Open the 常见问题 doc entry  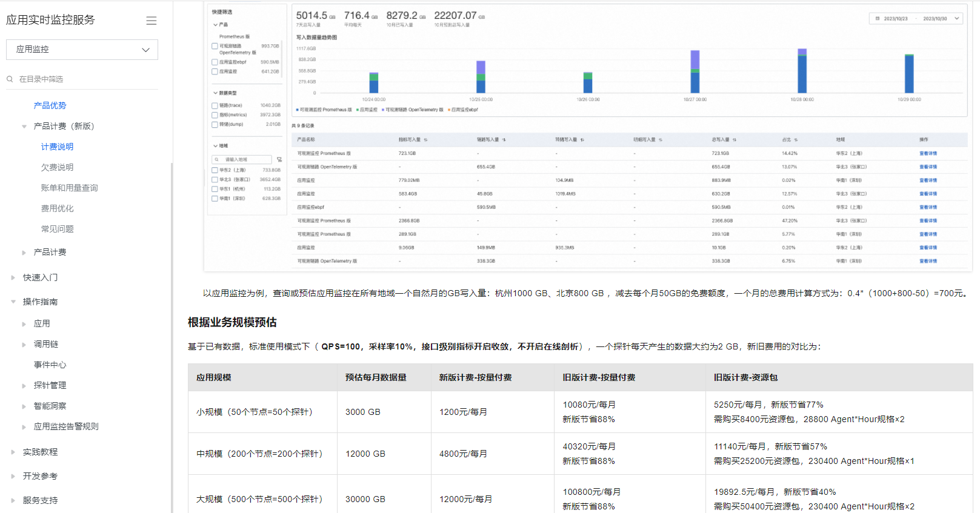[58, 229]
